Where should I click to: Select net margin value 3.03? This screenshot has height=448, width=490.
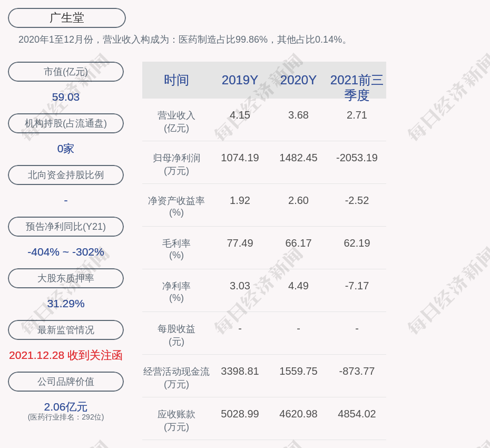pos(240,286)
